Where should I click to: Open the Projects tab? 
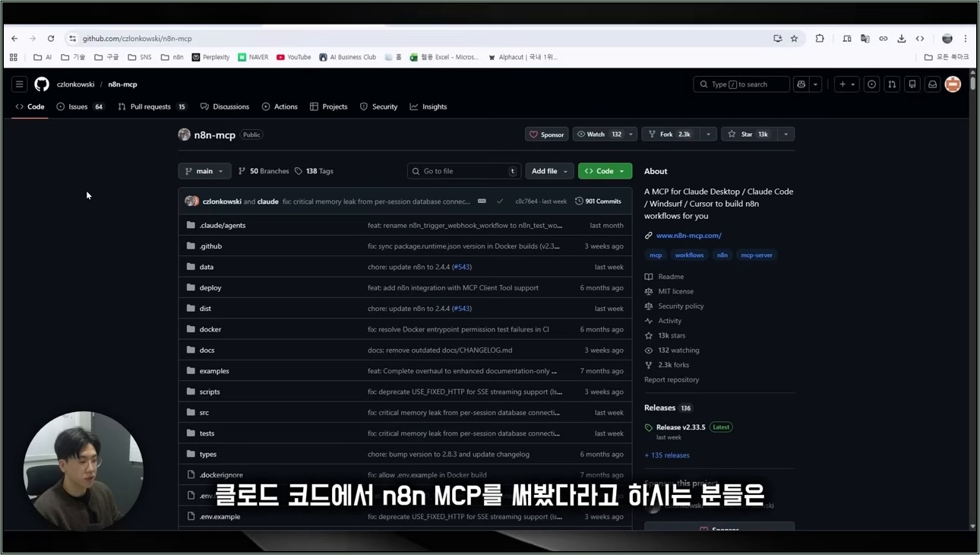[328, 107]
